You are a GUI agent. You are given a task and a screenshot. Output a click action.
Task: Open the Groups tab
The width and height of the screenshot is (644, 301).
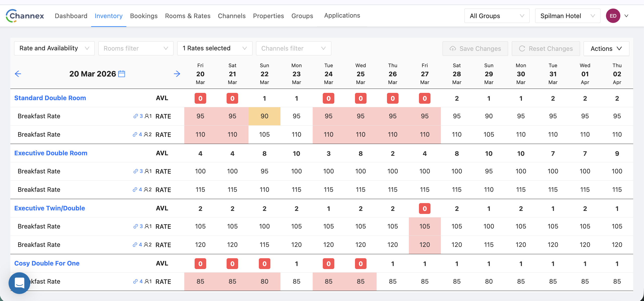pos(302,16)
